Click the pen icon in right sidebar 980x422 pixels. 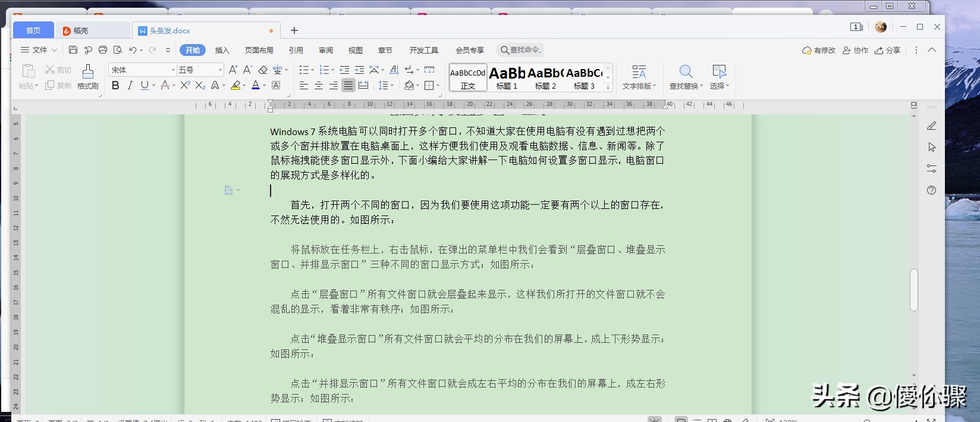pos(932,126)
